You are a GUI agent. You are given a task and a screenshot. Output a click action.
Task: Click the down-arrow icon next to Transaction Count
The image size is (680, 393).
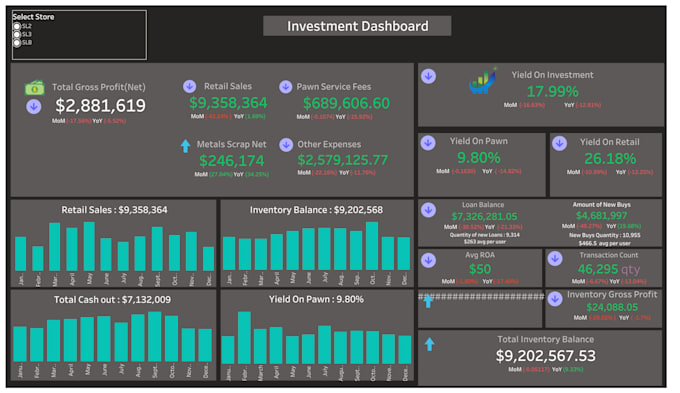tap(555, 259)
